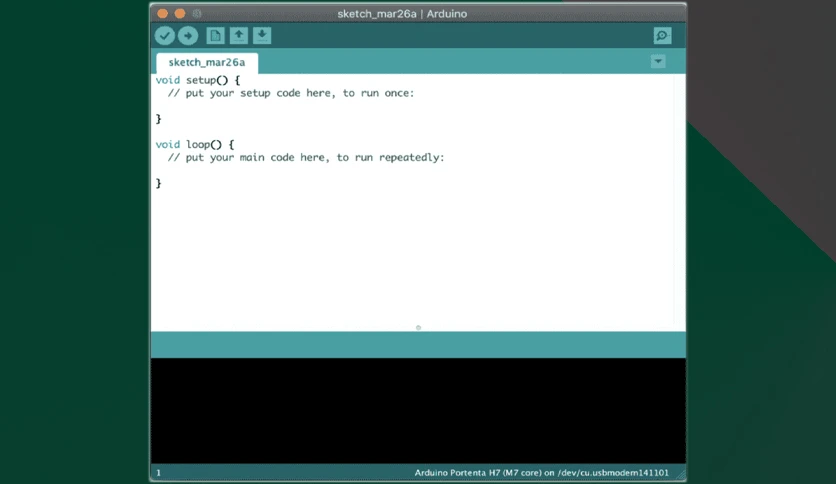The height and width of the screenshot is (484, 836).
Task: Minimize the window with the orange button
Action: coord(180,13)
